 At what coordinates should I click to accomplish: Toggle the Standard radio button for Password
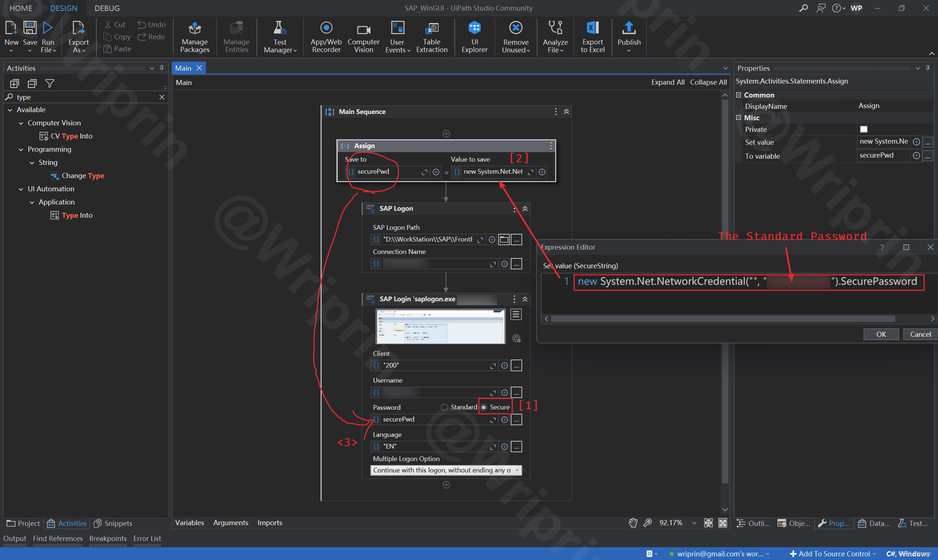click(x=443, y=407)
